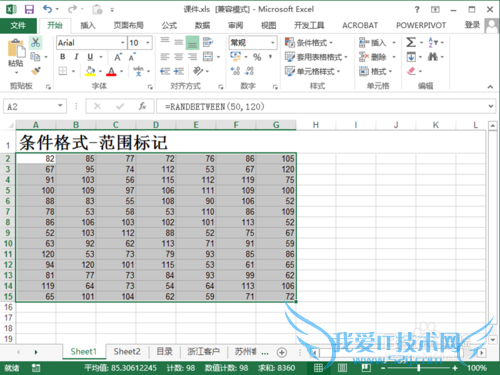500x375 pixels.
Task: Click 格式 format cells button
Action: click(375, 71)
